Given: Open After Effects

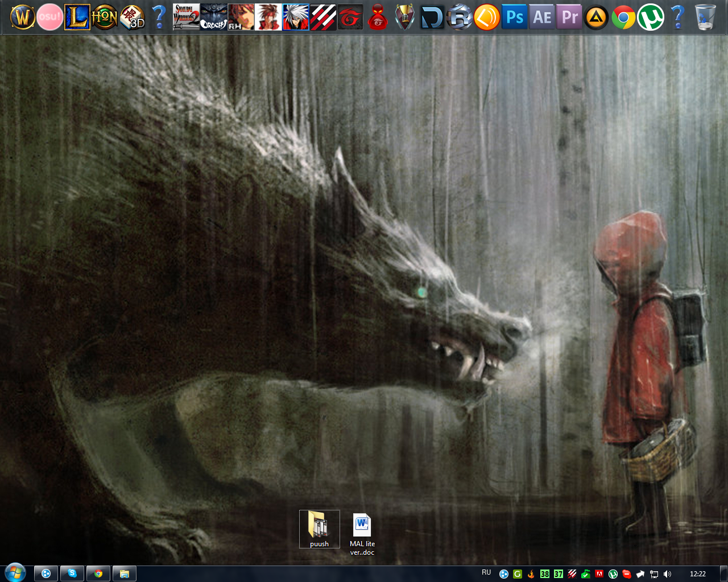Looking at the screenshot, I should click(541, 16).
